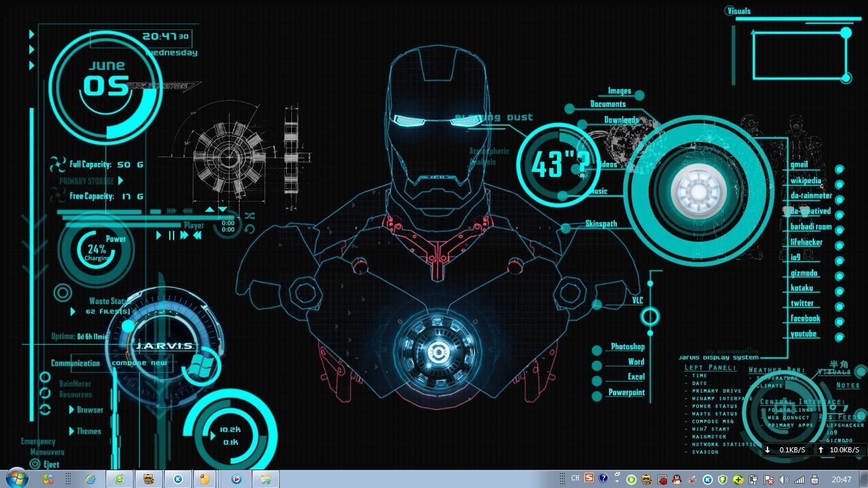
Task: Open the gmail web link
Action: coord(799,164)
